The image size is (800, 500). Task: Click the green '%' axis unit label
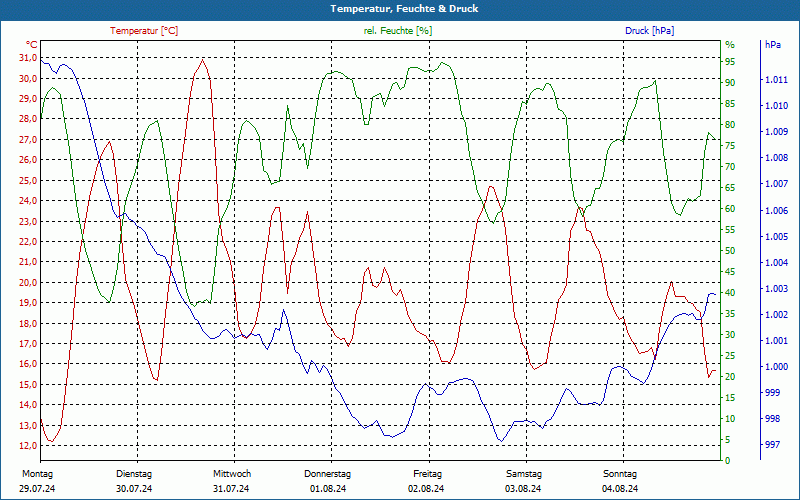coord(730,44)
